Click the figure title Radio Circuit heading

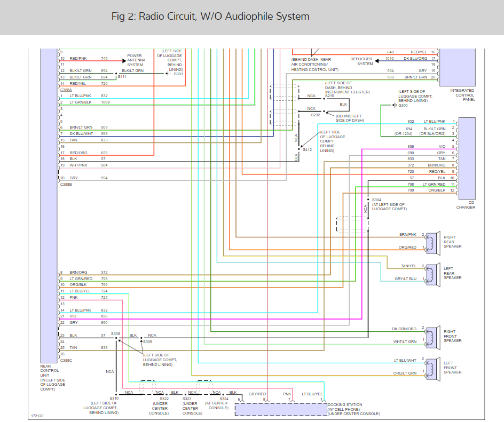(210, 17)
